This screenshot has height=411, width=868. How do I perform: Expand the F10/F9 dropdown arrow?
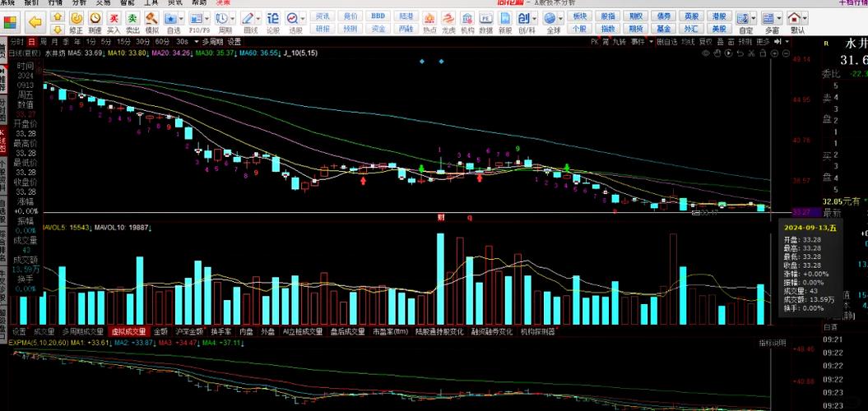point(207,18)
